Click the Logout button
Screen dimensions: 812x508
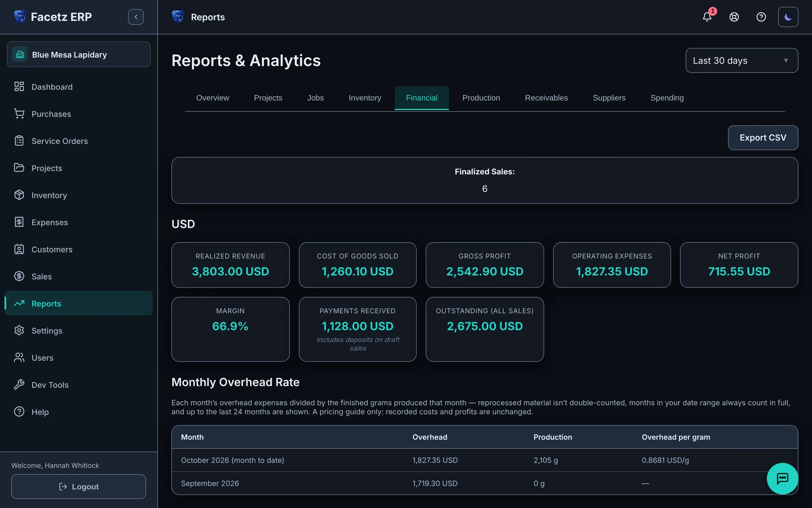(x=78, y=487)
